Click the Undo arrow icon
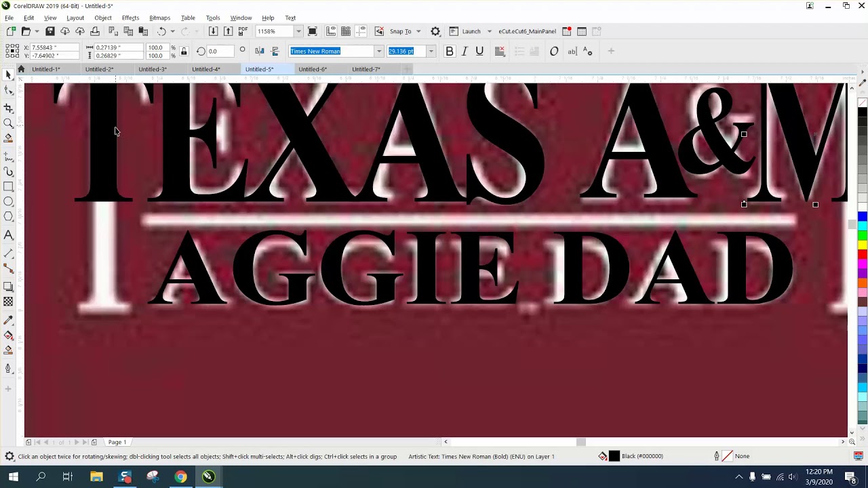 161,31
